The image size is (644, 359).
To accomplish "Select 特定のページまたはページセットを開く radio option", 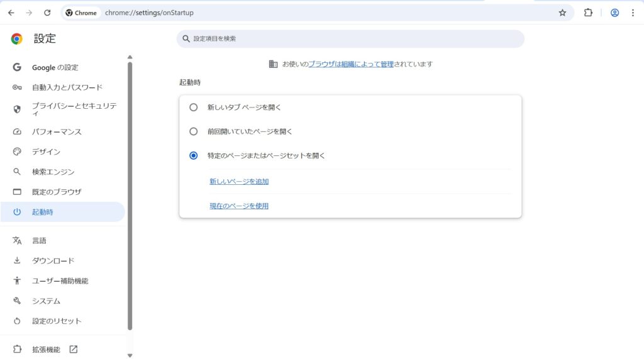I will click(x=194, y=155).
